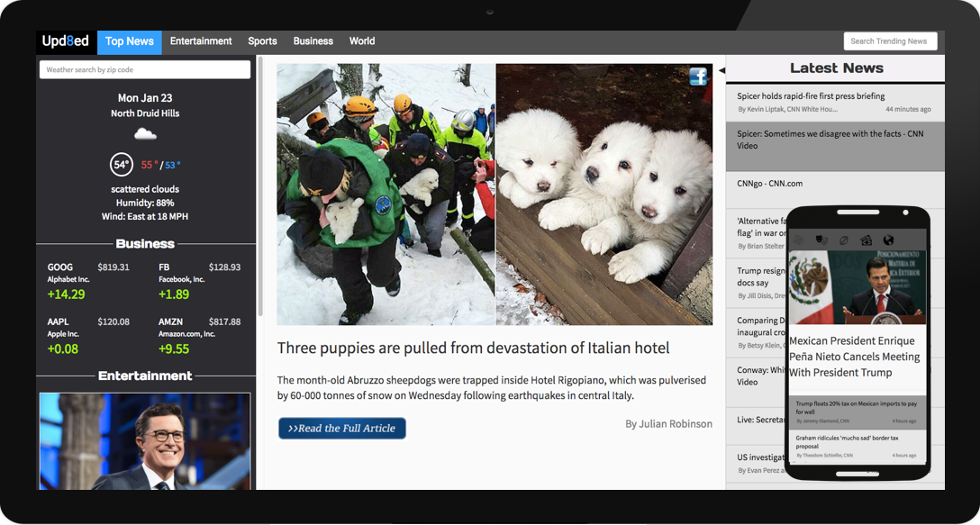The image size is (980, 525).
Task: Click the Entertainment section heading in sidebar
Action: [x=145, y=376]
